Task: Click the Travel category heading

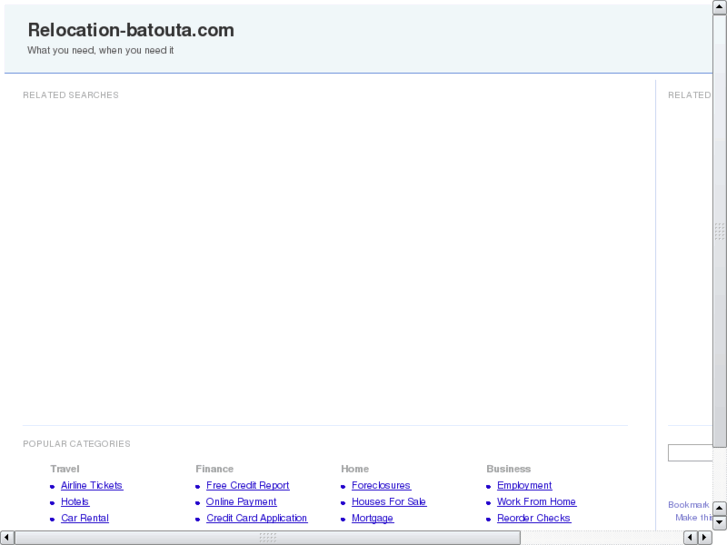Action: [65, 468]
